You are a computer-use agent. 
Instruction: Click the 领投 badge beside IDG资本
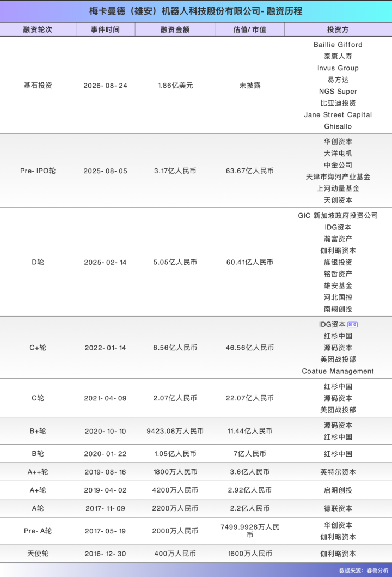pos(352,325)
